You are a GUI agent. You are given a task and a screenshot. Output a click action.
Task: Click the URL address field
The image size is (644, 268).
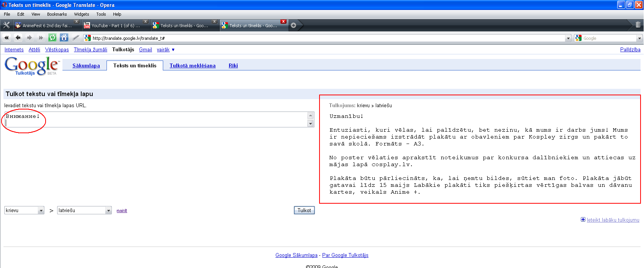328,38
